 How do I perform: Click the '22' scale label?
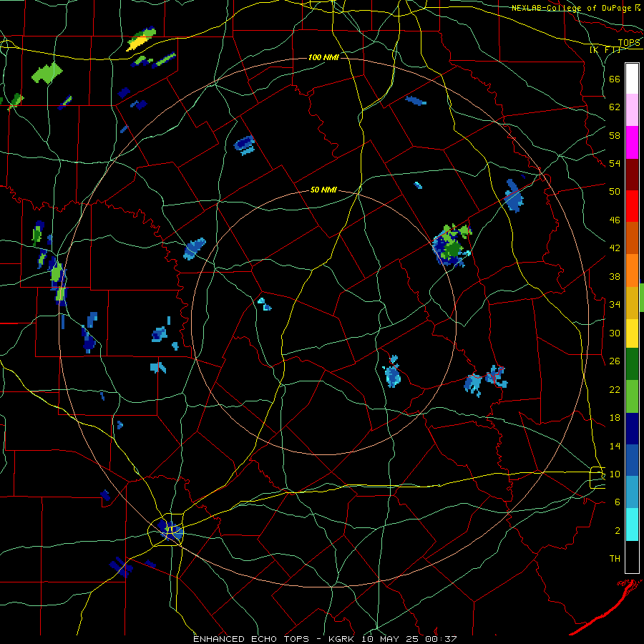[x=615, y=389]
